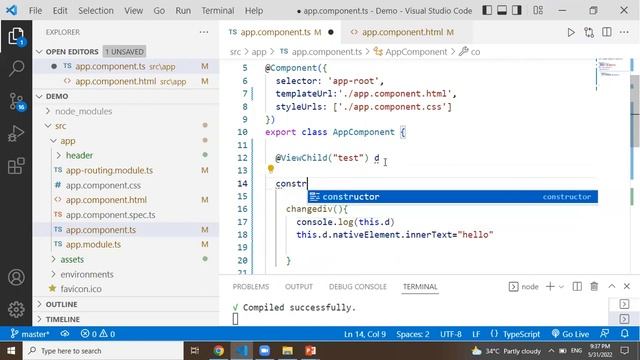Toggle bottom panel visibility
Viewport: 640px width, 360px height.
click(x=502, y=10)
